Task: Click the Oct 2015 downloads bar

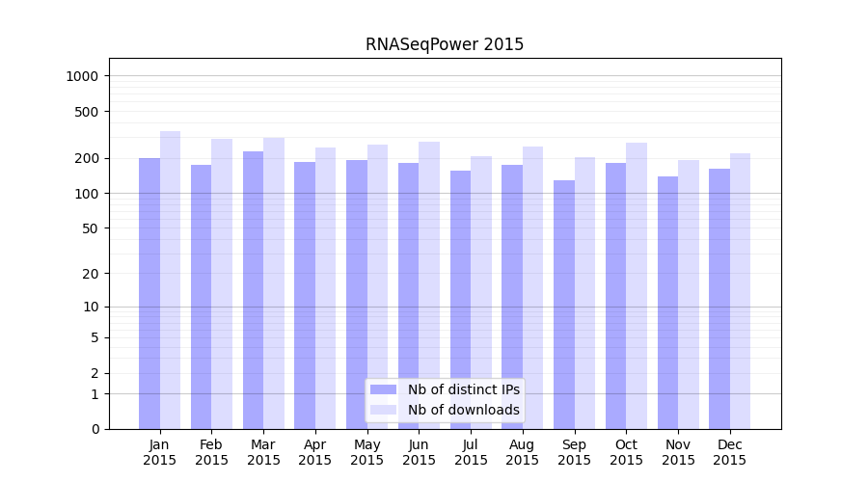Action: click(x=637, y=285)
